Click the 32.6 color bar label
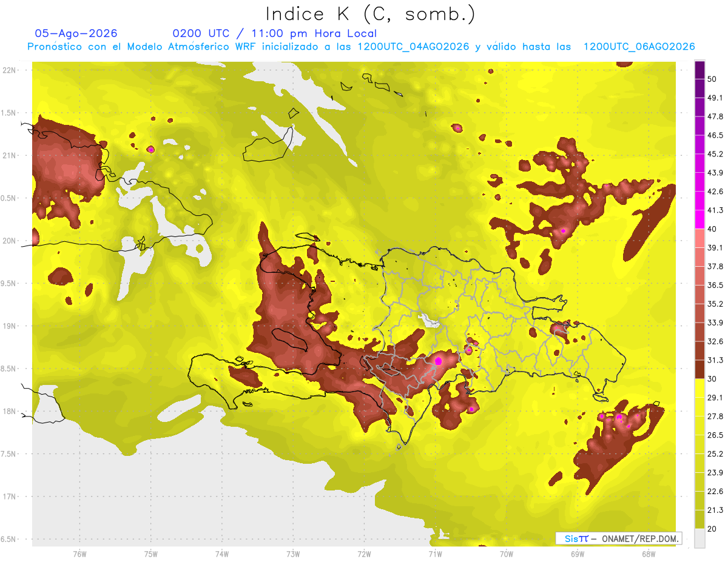Image resolution: width=728 pixels, height=562 pixels. click(x=715, y=341)
